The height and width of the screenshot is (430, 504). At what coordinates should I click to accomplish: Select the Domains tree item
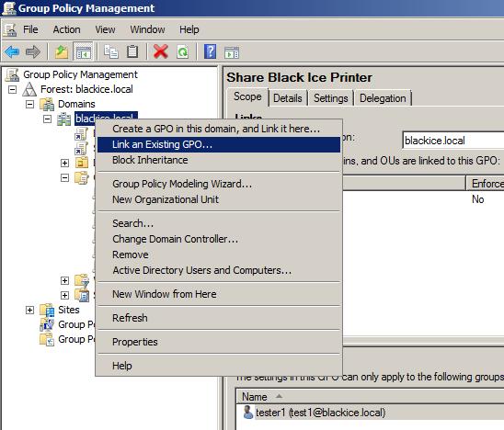(76, 104)
